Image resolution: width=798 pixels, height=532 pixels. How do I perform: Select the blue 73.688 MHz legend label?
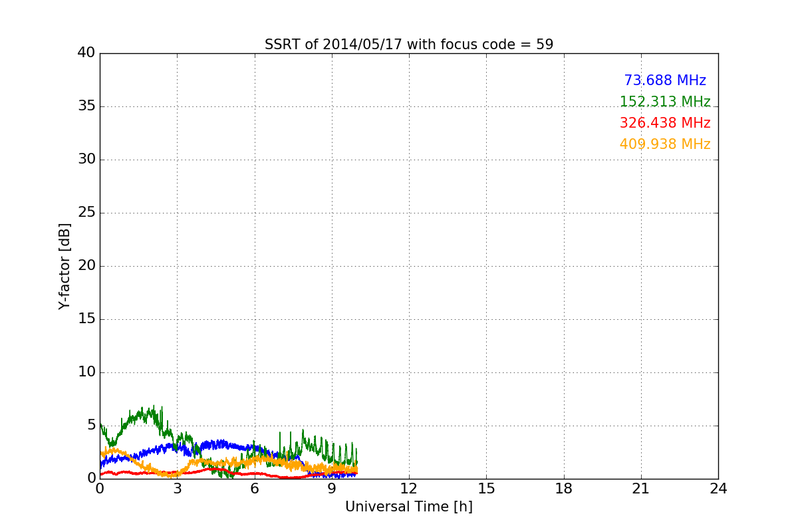[665, 80]
